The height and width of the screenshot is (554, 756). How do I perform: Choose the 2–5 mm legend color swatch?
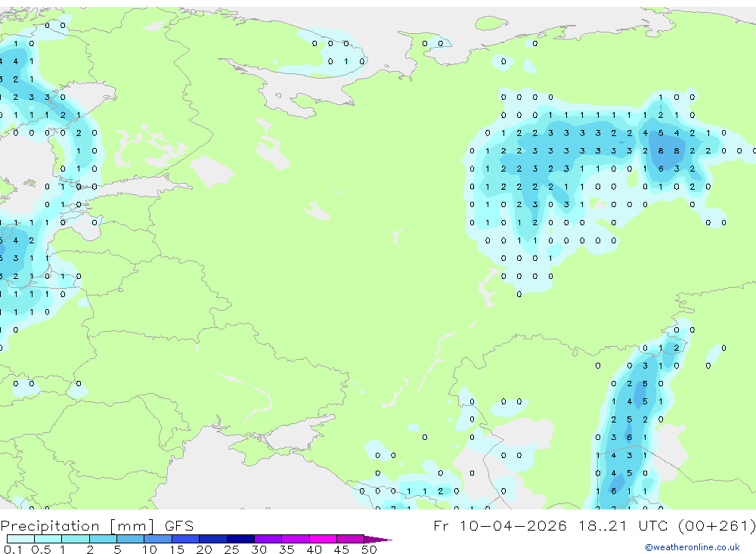103,539
